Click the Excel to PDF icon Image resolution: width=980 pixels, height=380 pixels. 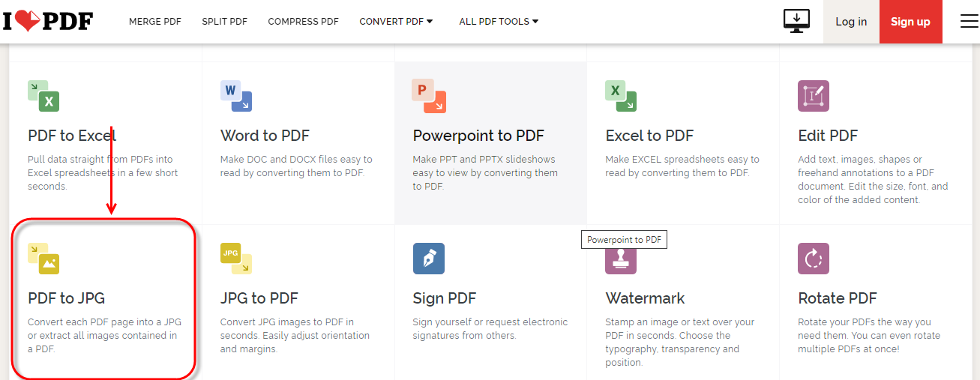[x=621, y=96]
